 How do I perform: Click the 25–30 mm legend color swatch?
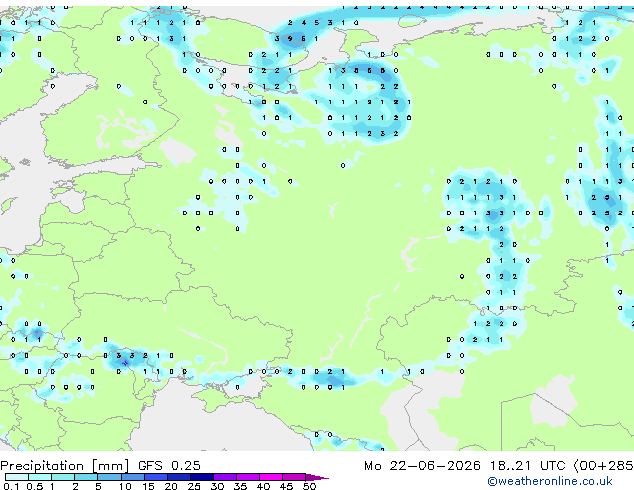tap(202, 477)
